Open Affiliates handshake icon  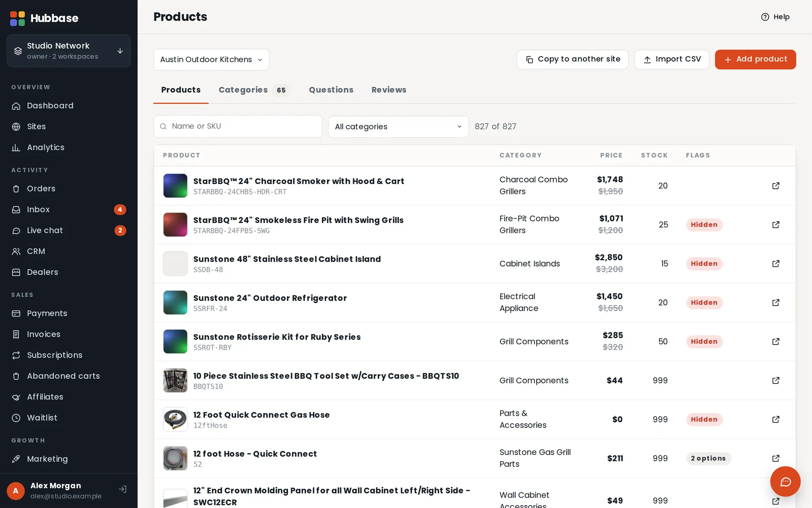click(16, 397)
